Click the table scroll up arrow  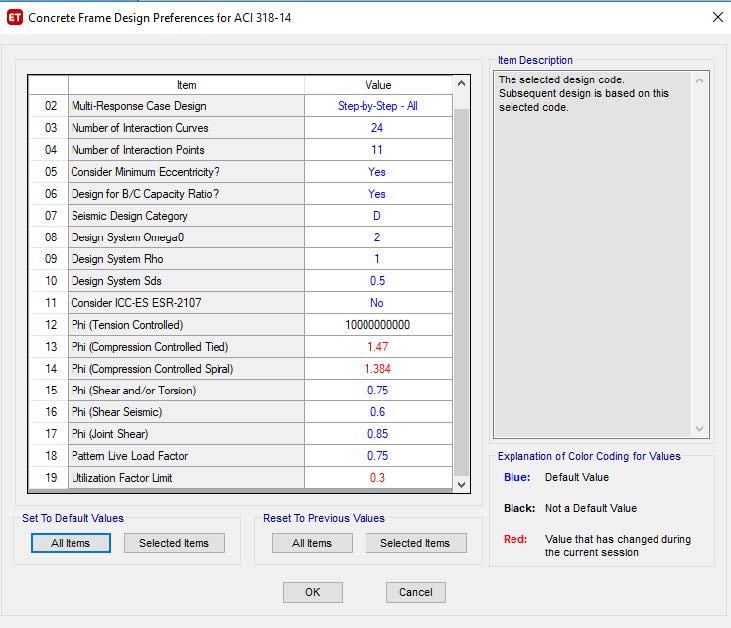[462, 84]
